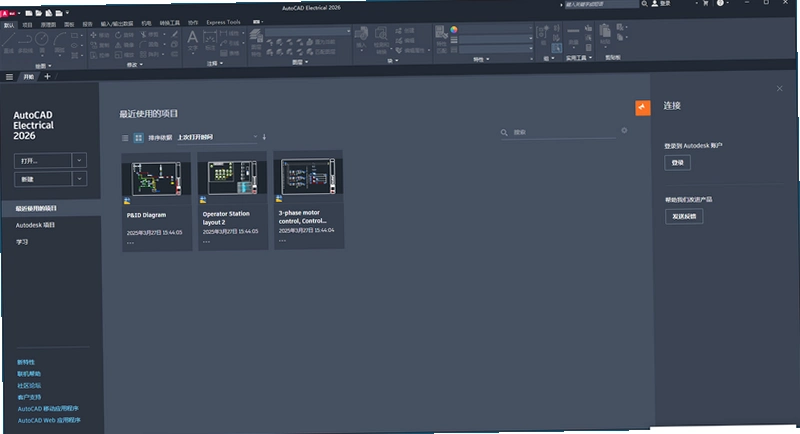Open the Layer Properties icon
Viewport: 800px width, 434px height.
[x=256, y=41]
